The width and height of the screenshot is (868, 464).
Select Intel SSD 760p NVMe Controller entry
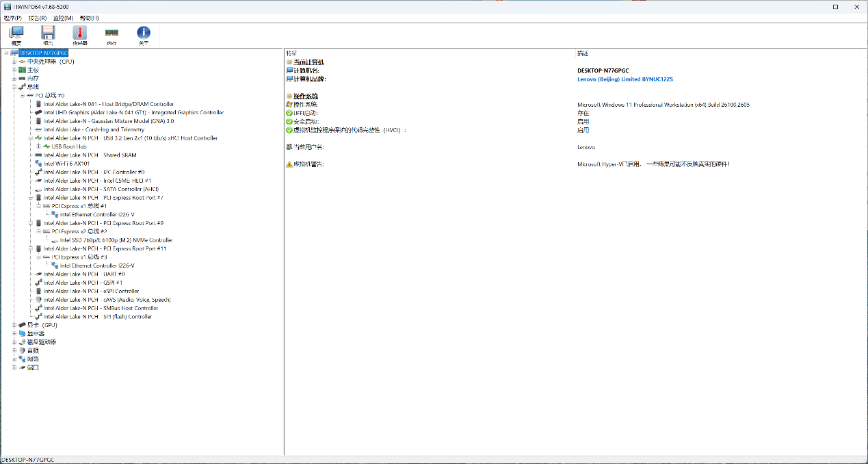pyautogui.click(x=116, y=240)
